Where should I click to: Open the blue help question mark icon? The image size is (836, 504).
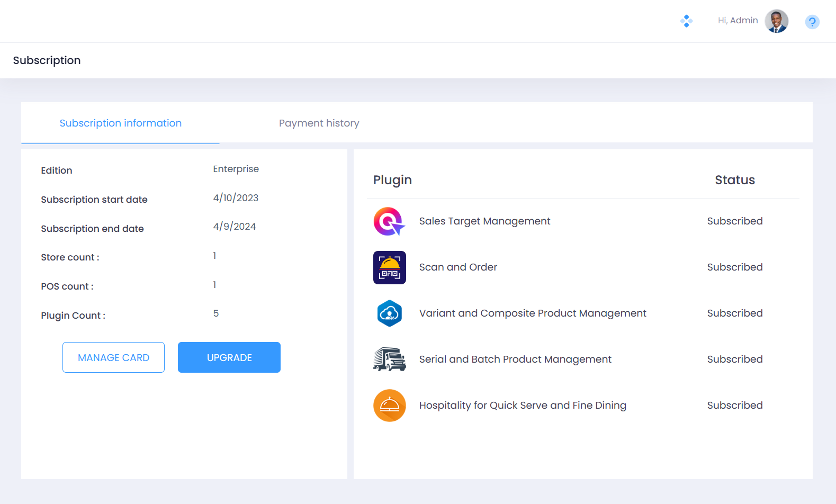pyautogui.click(x=812, y=22)
